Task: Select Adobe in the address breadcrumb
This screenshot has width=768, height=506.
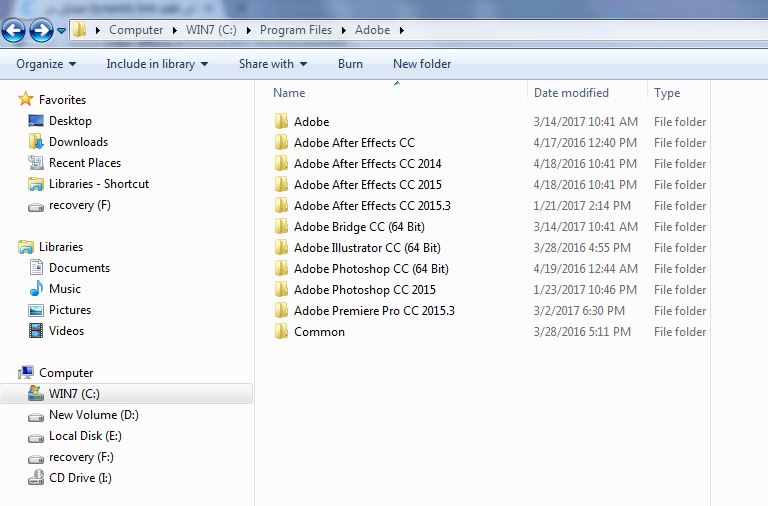Action: coord(372,30)
